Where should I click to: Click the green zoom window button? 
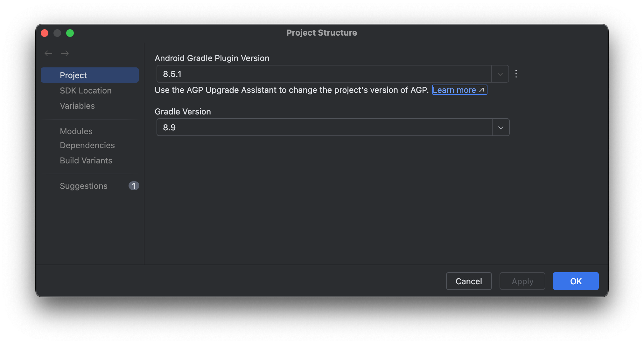70,33
